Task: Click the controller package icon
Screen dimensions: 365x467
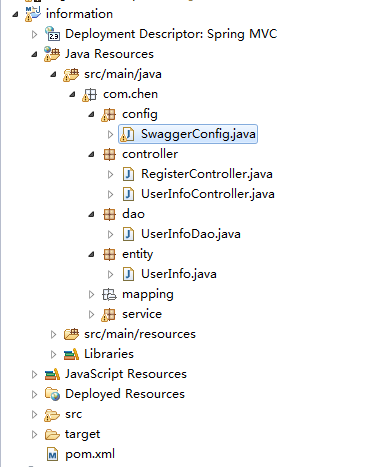Action: coord(109,154)
